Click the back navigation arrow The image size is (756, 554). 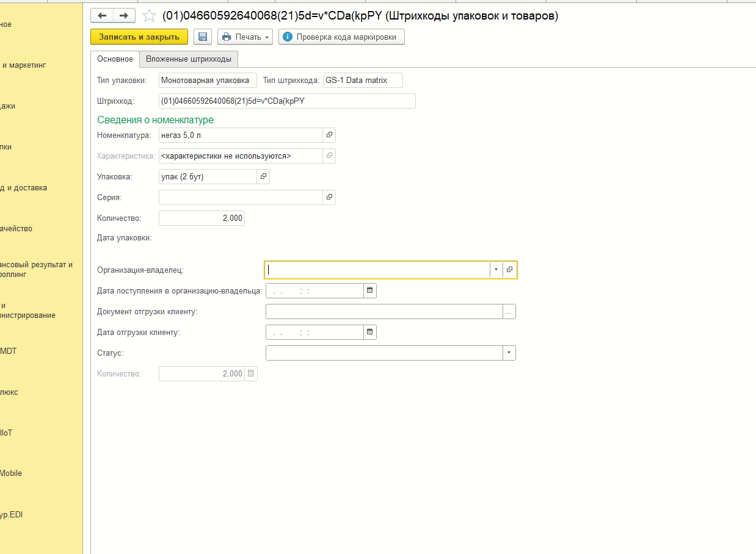tap(102, 16)
